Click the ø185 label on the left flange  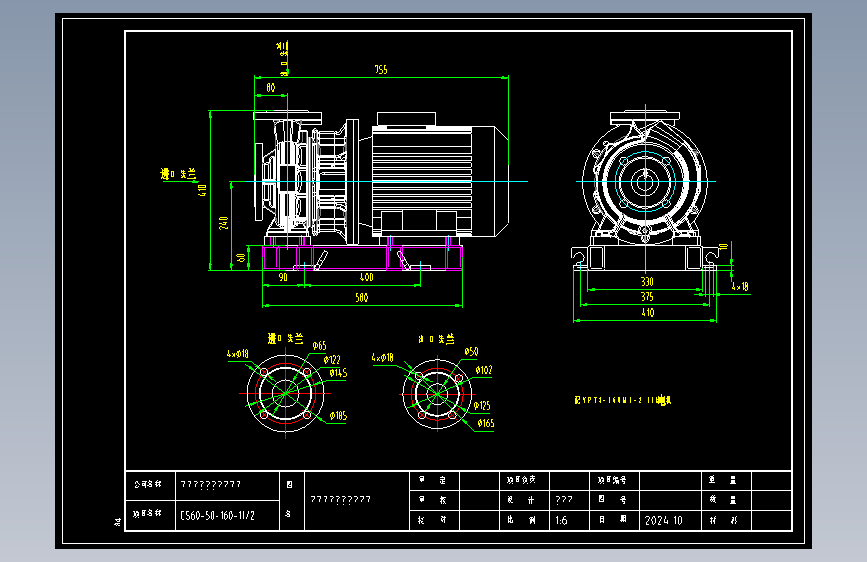pyautogui.click(x=338, y=415)
